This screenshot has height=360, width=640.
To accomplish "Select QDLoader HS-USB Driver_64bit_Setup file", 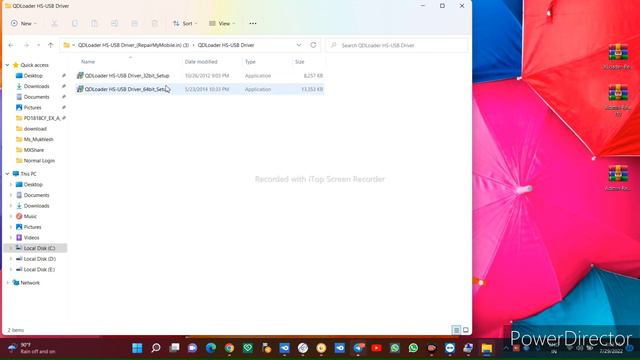I will [200, 89].
